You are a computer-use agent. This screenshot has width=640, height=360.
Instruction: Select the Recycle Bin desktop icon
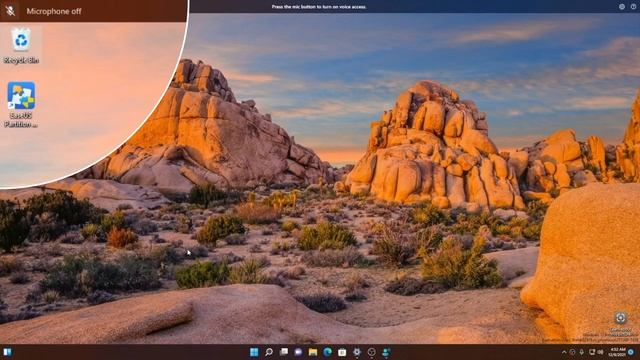click(x=21, y=46)
